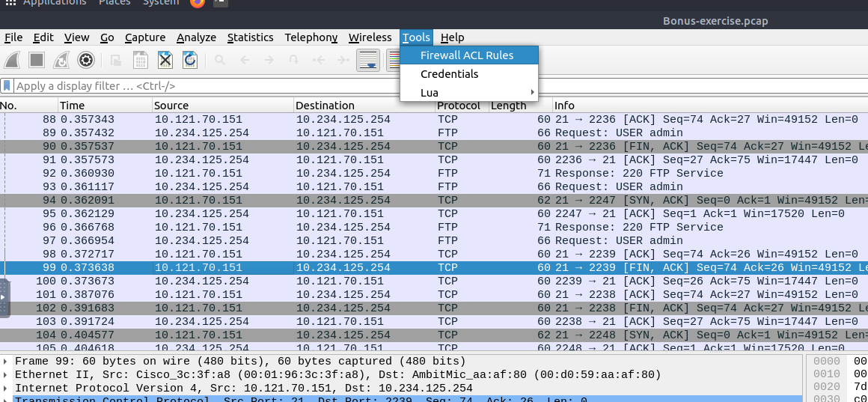This screenshot has height=402, width=868.
Task: Sort packets by the No. column
Action: tap(28, 106)
